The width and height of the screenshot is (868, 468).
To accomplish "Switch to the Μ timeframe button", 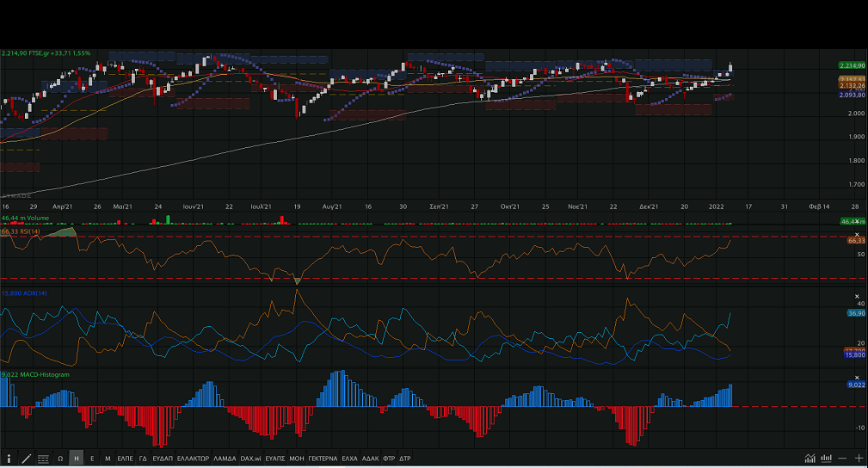I will coord(108,459).
